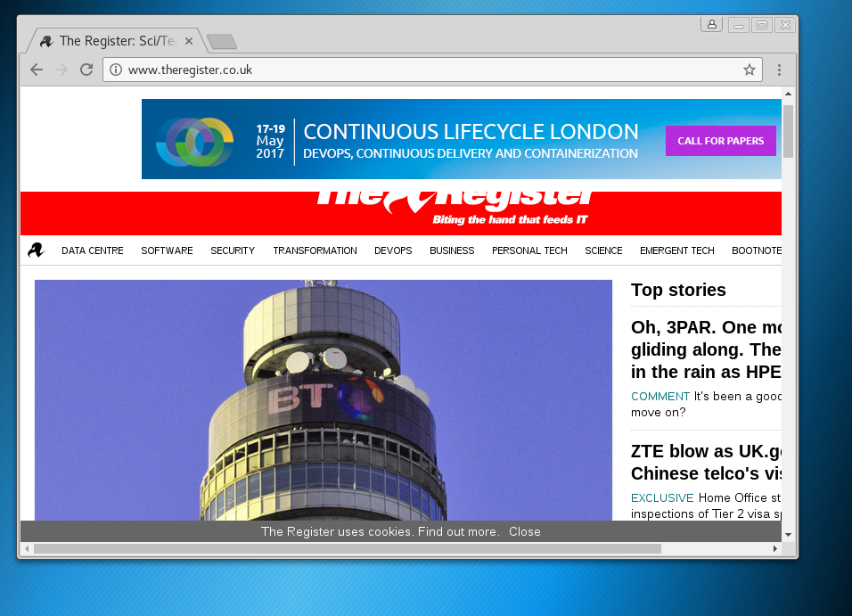Open the PERSONAL TECH section

tap(529, 251)
